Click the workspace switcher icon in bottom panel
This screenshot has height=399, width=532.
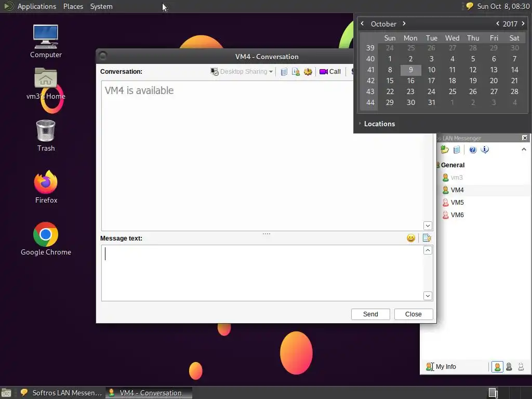point(493,393)
